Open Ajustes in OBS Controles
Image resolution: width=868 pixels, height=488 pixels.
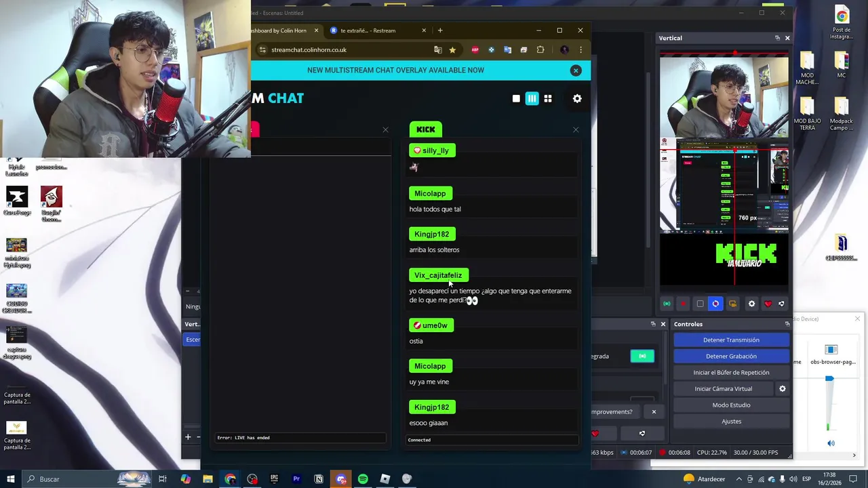click(731, 422)
